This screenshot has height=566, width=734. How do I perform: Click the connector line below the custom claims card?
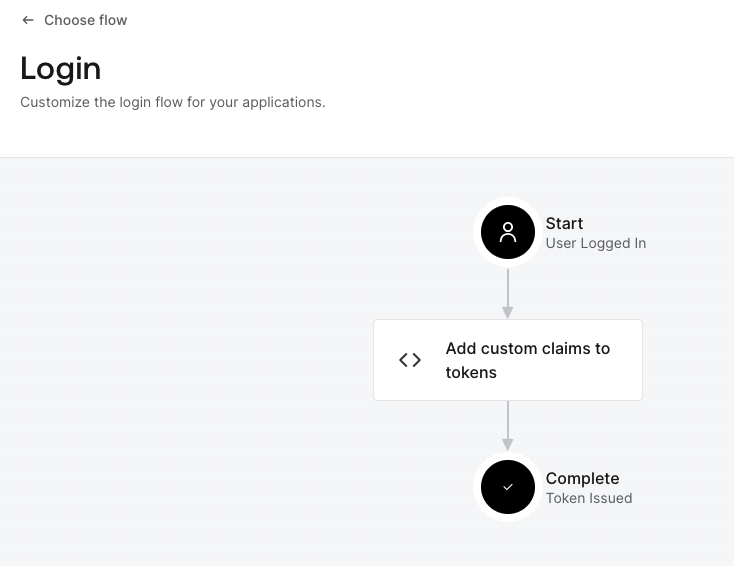pyautogui.click(x=508, y=420)
